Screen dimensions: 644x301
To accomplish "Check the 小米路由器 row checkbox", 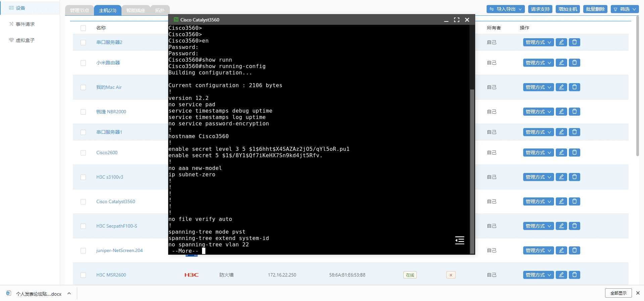I will (x=83, y=63).
